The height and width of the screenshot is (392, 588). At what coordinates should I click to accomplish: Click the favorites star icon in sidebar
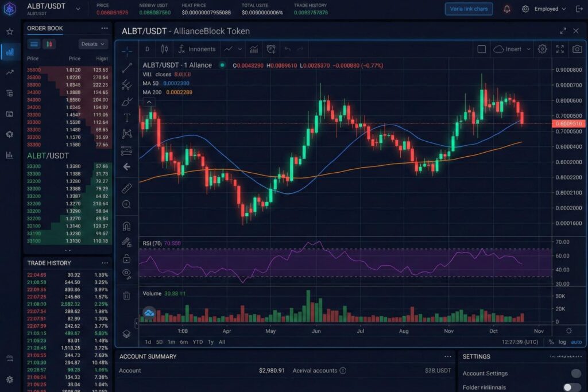point(10,32)
